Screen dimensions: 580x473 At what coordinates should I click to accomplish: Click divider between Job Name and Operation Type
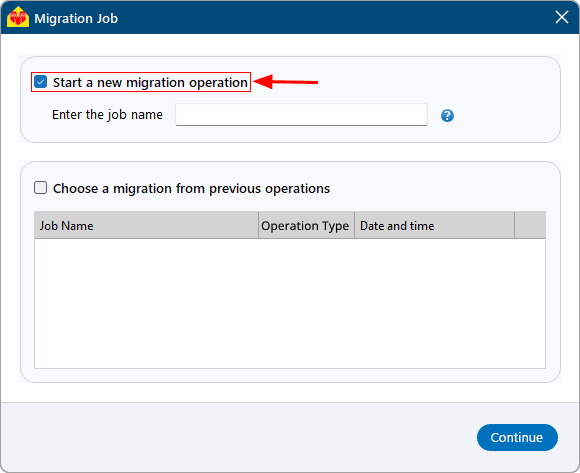pos(258,225)
